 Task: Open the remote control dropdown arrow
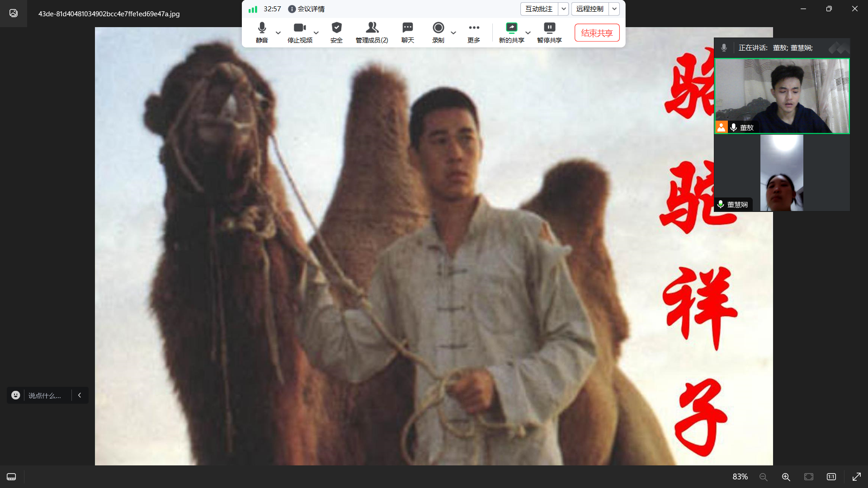click(614, 9)
